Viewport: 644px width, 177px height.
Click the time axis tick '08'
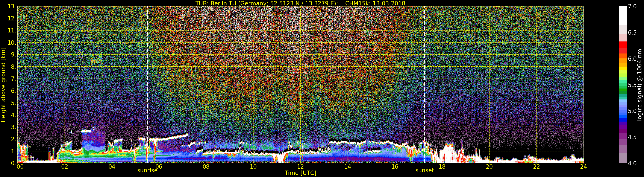click(x=206, y=167)
